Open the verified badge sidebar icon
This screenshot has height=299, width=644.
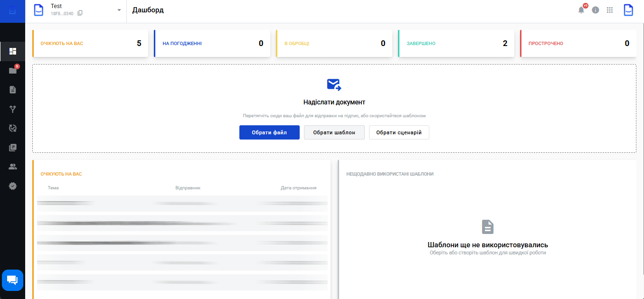coord(13,186)
